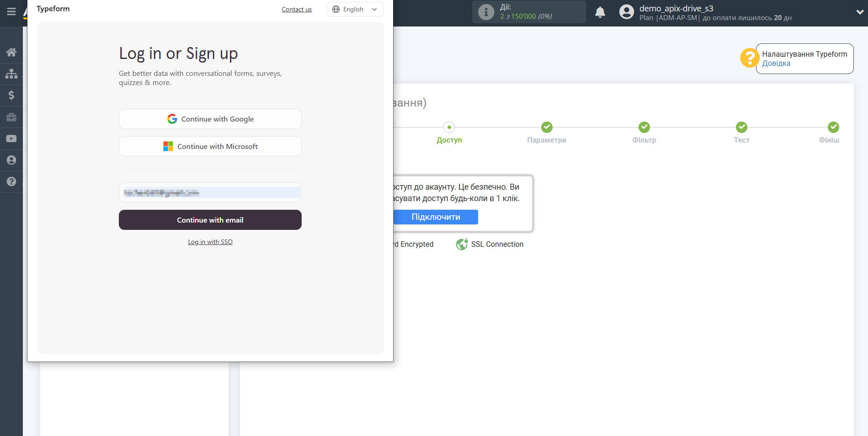This screenshot has height=436, width=868.
Task: Click the Налаштування Typeform heading
Action: (x=804, y=54)
